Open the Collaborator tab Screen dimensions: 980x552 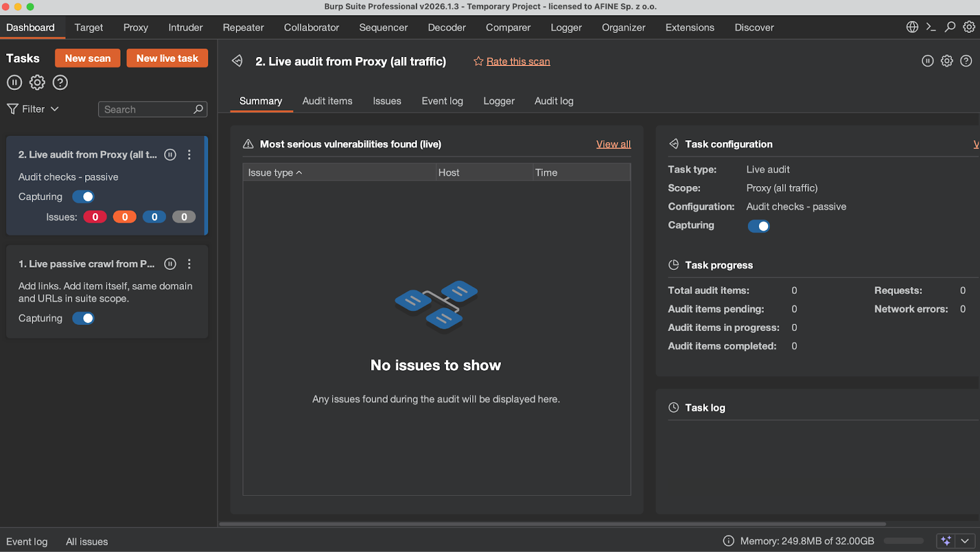pos(311,28)
